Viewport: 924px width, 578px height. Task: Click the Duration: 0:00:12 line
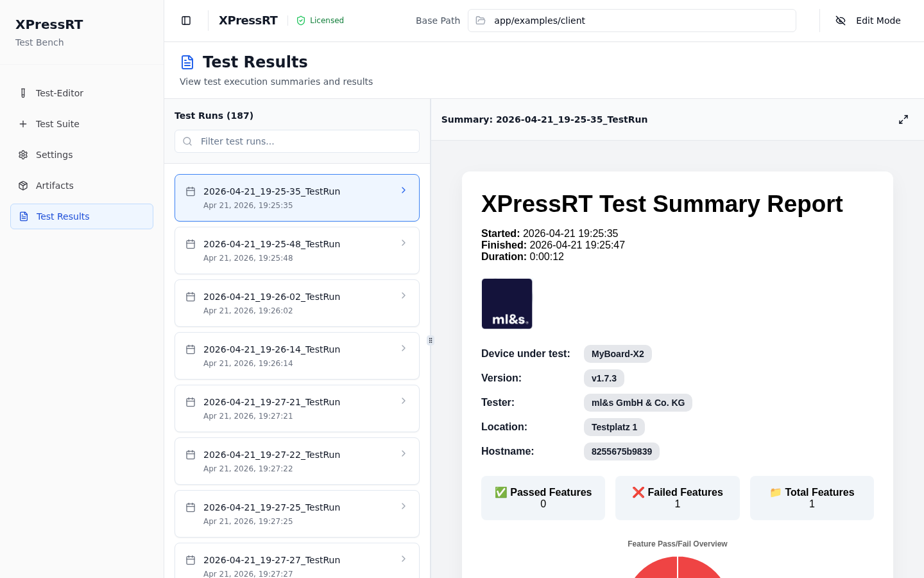(522, 257)
